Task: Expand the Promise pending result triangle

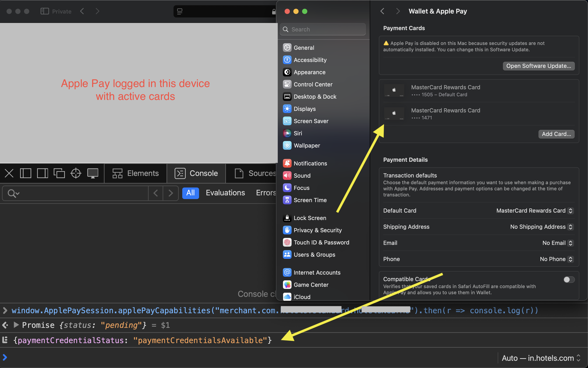Action: [x=16, y=325]
